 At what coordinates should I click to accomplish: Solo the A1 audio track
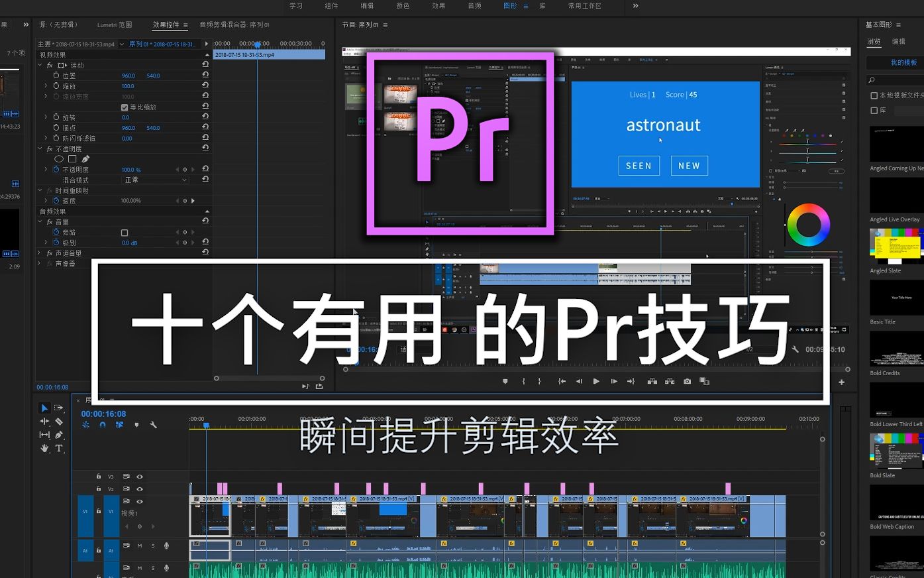[153, 546]
